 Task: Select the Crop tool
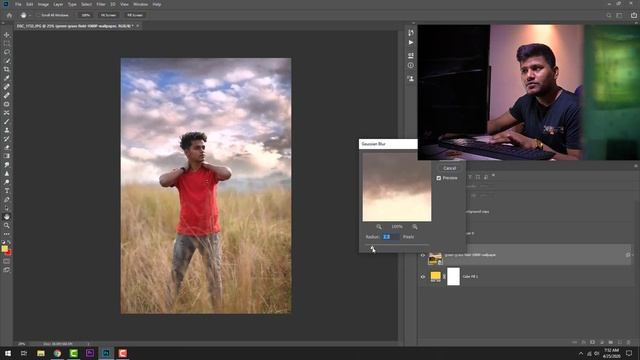click(7, 69)
